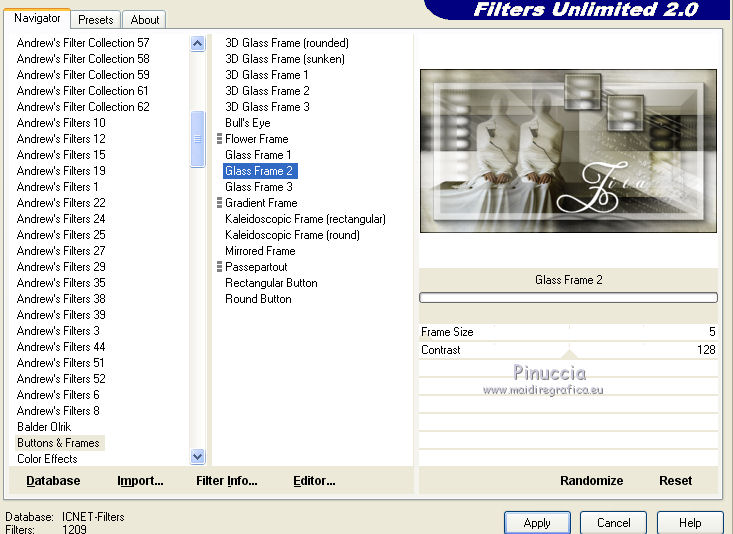Select Andrew's Filters 24
The width and height of the screenshot is (733, 534).
[x=61, y=219]
